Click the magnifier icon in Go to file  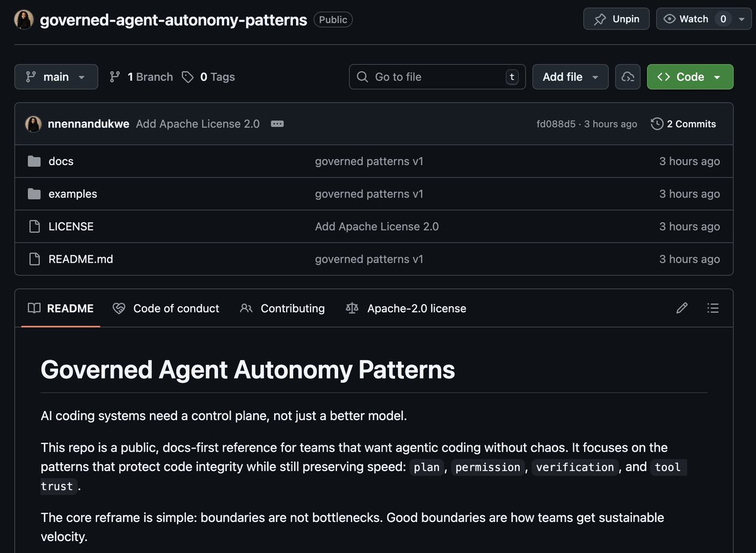click(362, 77)
